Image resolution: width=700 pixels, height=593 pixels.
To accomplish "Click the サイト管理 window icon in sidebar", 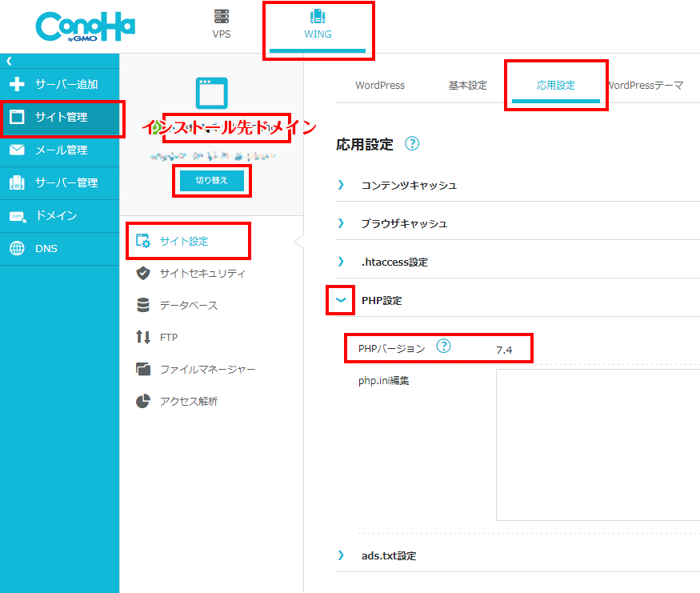I will (17, 117).
